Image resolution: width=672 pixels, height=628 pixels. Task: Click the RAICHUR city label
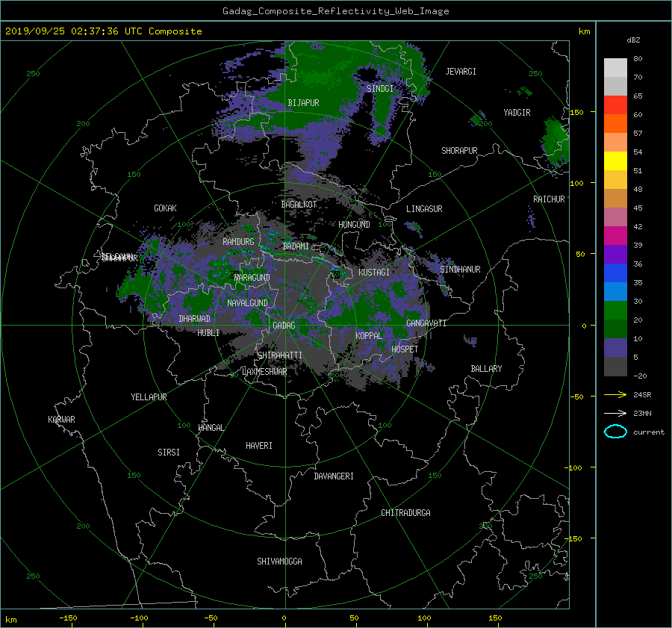click(x=549, y=199)
